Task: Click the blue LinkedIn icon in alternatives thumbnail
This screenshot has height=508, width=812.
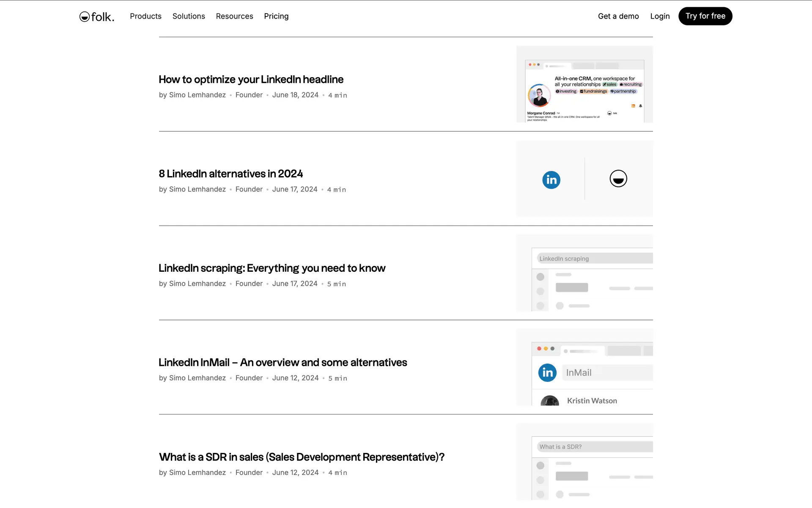Action: pos(551,180)
